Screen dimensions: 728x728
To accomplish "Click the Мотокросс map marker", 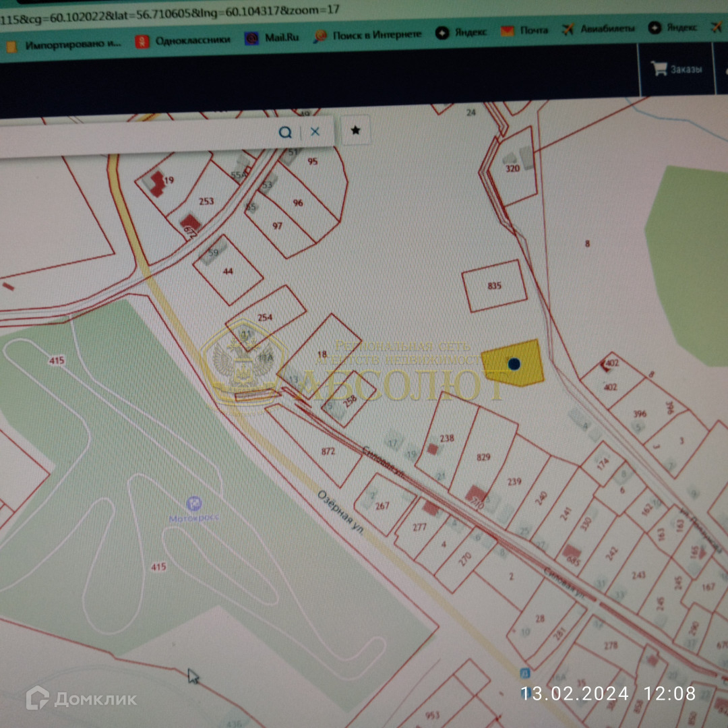I will pyautogui.click(x=193, y=504).
